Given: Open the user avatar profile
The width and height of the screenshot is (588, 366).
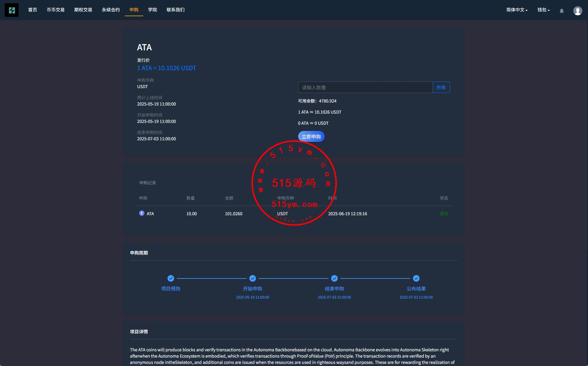Looking at the screenshot, I should tap(578, 10).
